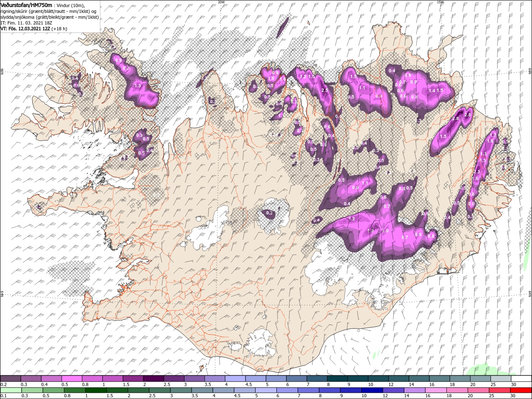Pick the 0.5–0.8 green swatch in lower legend
Viewport: 532px width, 399px height.
coord(53,390)
